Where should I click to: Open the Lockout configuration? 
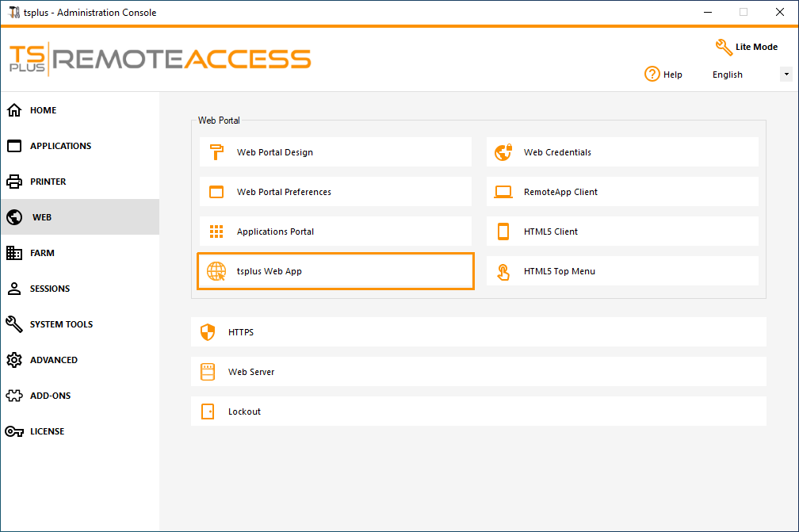pyautogui.click(x=478, y=411)
